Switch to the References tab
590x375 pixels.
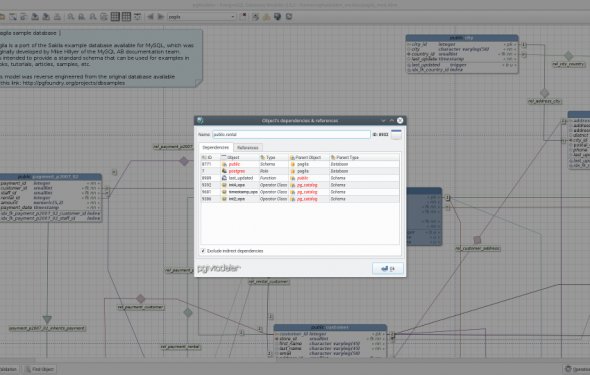point(248,148)
